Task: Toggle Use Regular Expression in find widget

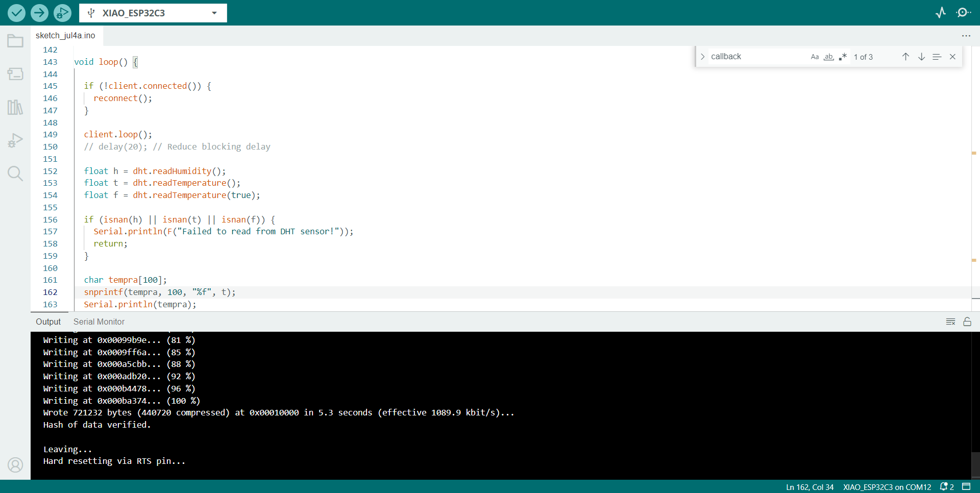Action: [x=843, y=57]
